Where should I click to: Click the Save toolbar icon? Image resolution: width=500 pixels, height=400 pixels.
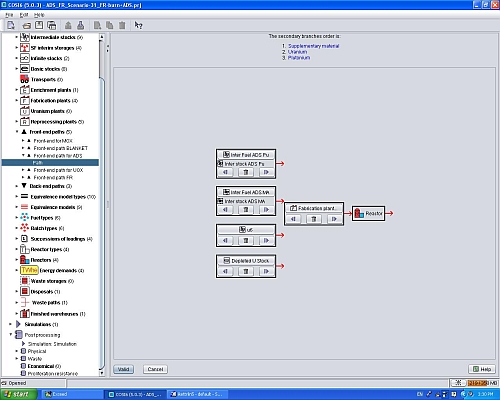(39, 25)
